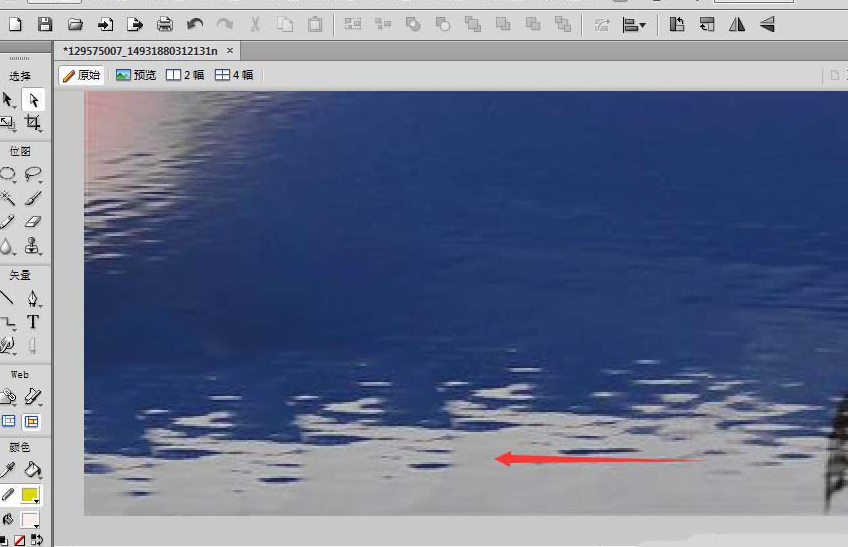Select the Pointer tool
Image resolution: width=848 pixels, height=547 pixels.
pyautogui.click(x=8, y=100)
